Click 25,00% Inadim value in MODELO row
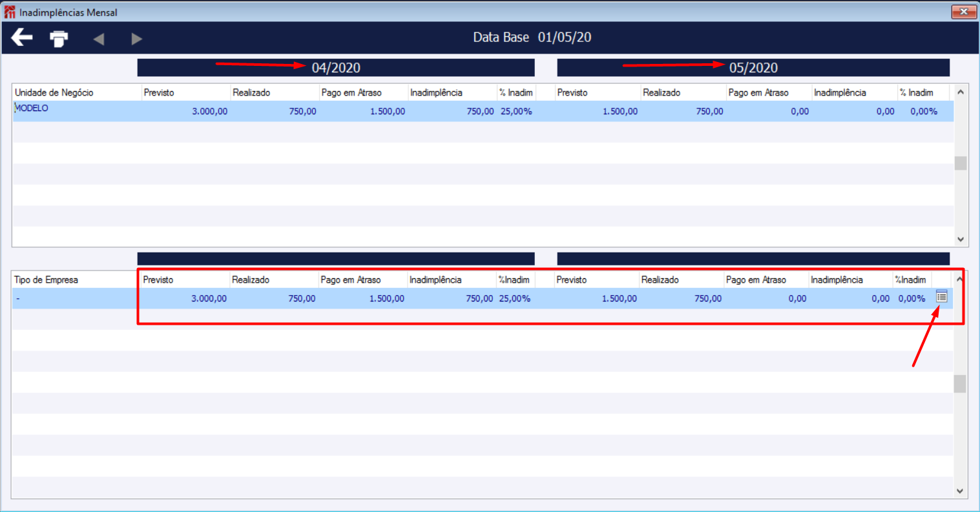The image size is (980, 512). 516,111
